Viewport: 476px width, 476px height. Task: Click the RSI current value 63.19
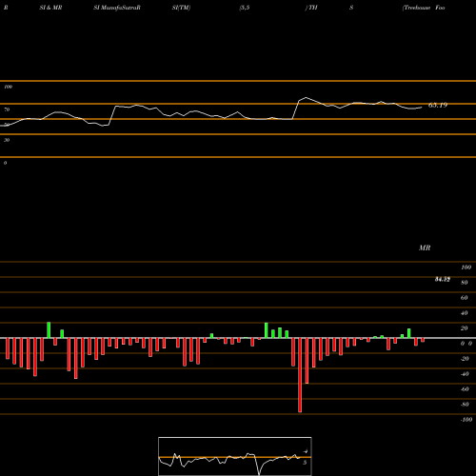pos(438,105)
